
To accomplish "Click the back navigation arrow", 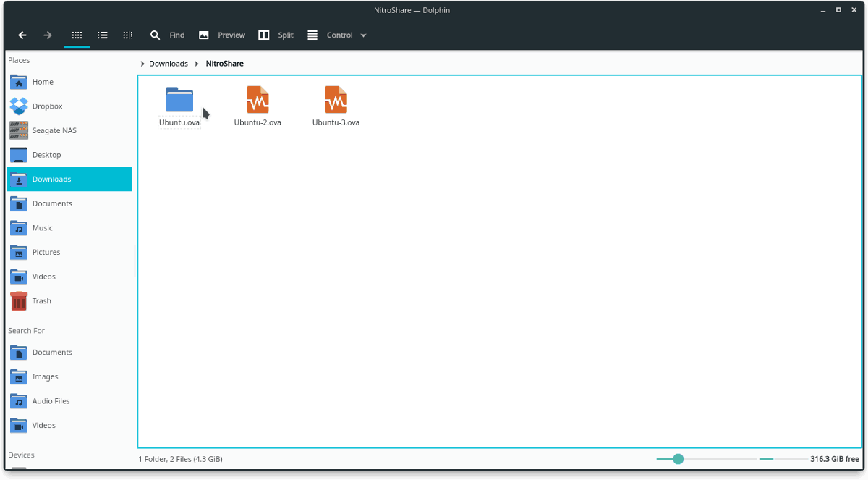I will click(x=22, y=35).
